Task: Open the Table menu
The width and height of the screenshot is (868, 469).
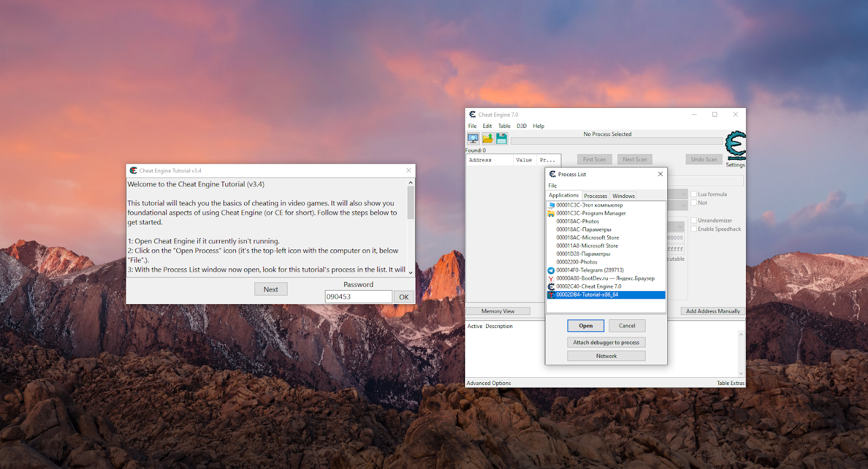Action: (505, 126)
